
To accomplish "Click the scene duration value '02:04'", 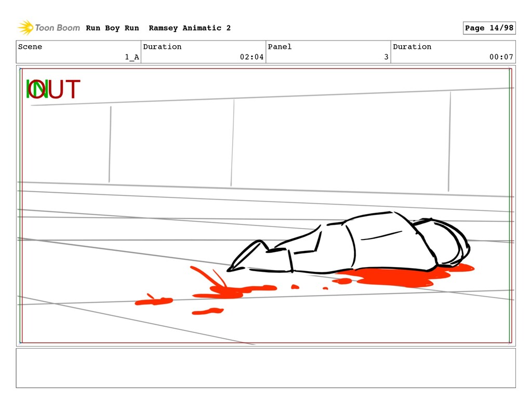I will tap(252, 57).
